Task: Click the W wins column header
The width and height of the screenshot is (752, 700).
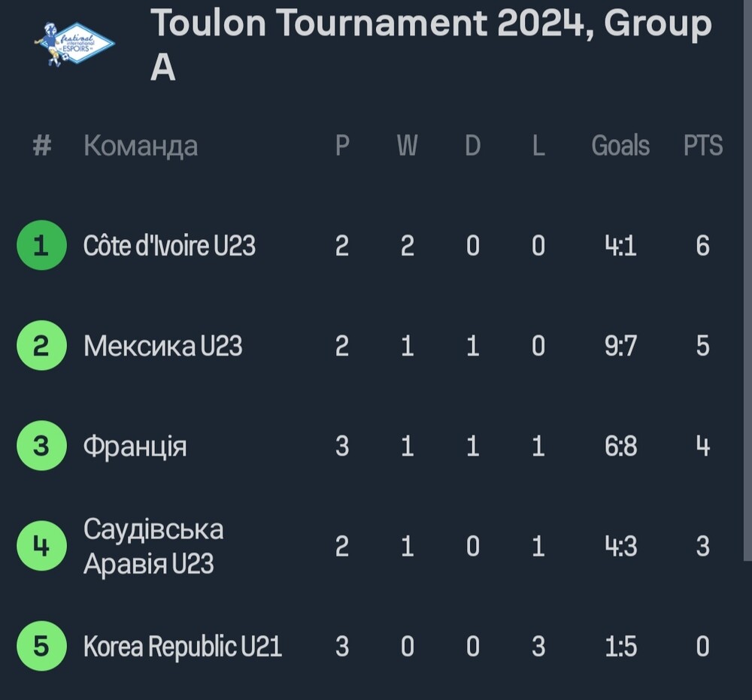Action: click(x=407, y=145)
